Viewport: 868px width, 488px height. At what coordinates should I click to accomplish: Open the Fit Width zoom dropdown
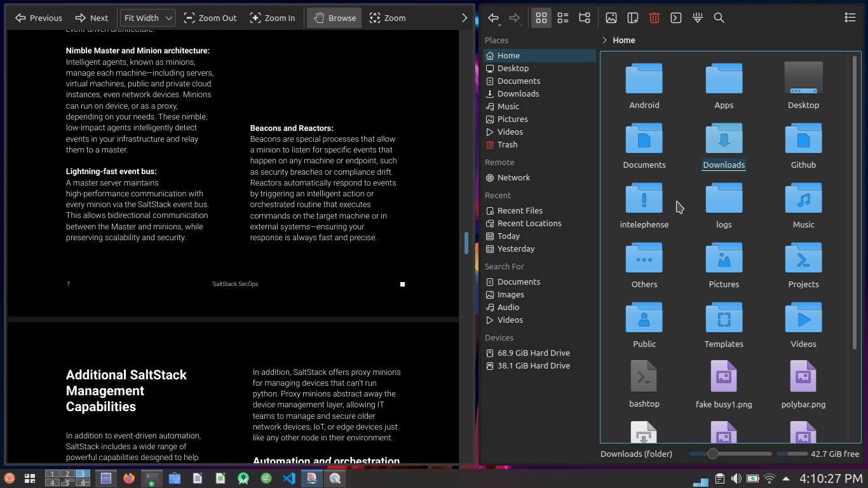click(x=148, y=18)
